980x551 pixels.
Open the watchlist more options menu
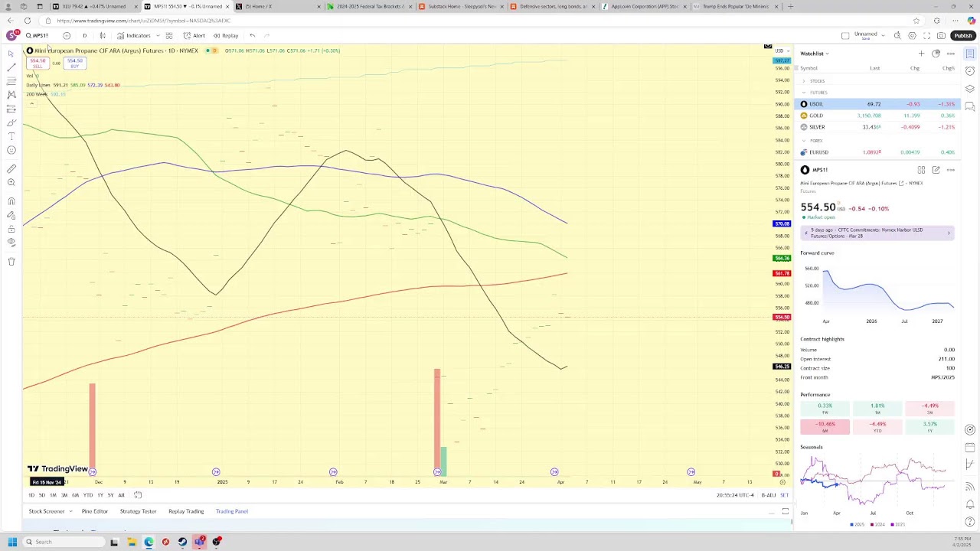pos(950,54)
